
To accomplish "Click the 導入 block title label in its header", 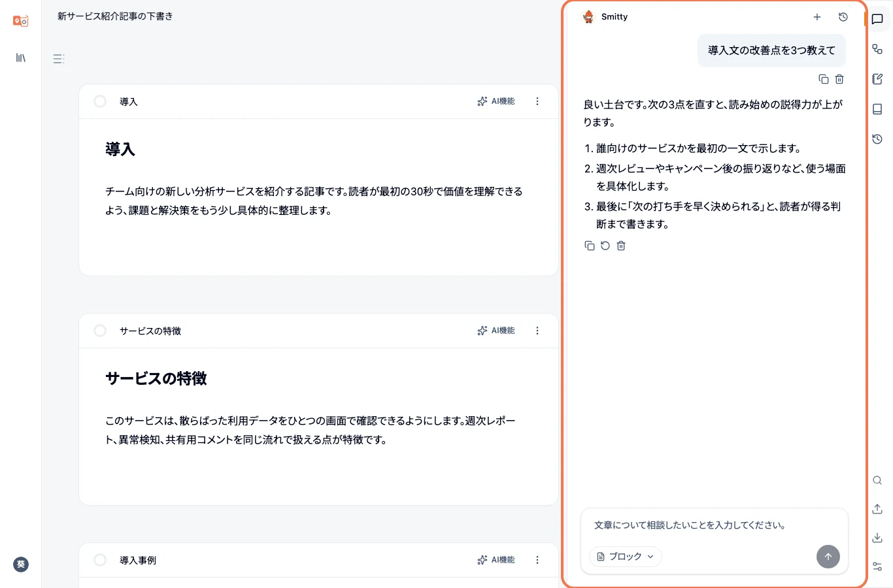I will coord(129,102).
